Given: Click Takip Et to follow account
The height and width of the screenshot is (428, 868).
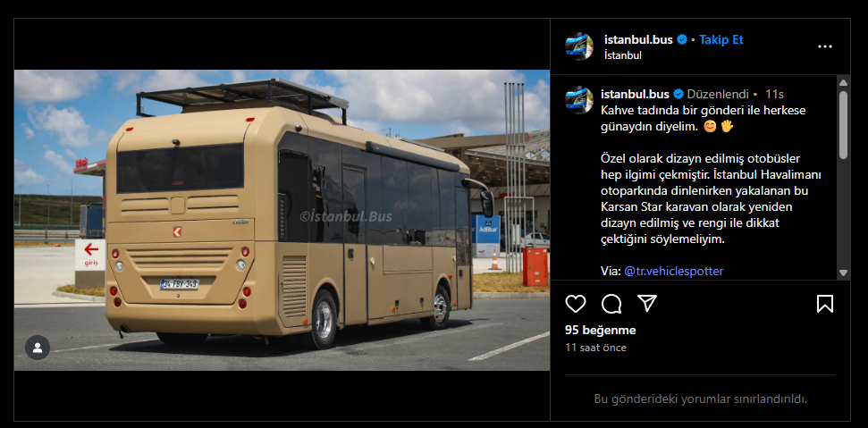Looking at the screenshot, I should coord(721,40).
